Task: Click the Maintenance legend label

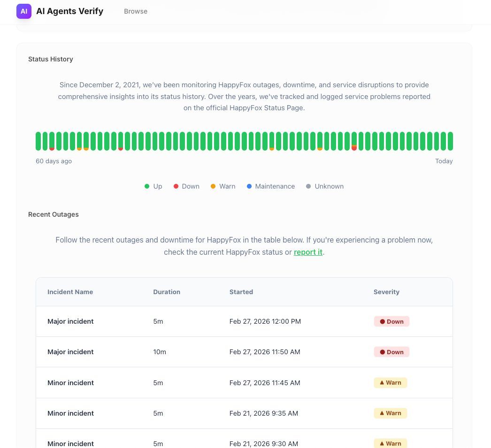Action: [x=275, y=186]
